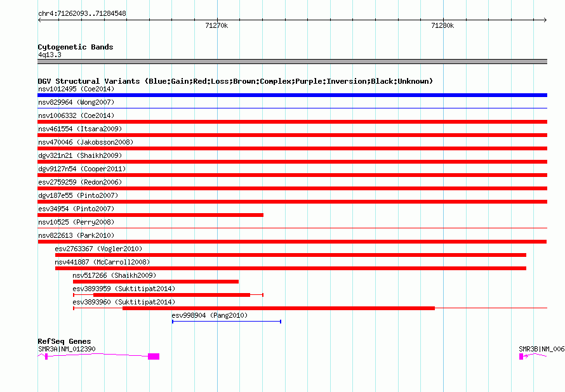Screen dimensions: 565x392
Task: Click the esv3893960 (Suktitipat2014) label
Action: (124, 302)
